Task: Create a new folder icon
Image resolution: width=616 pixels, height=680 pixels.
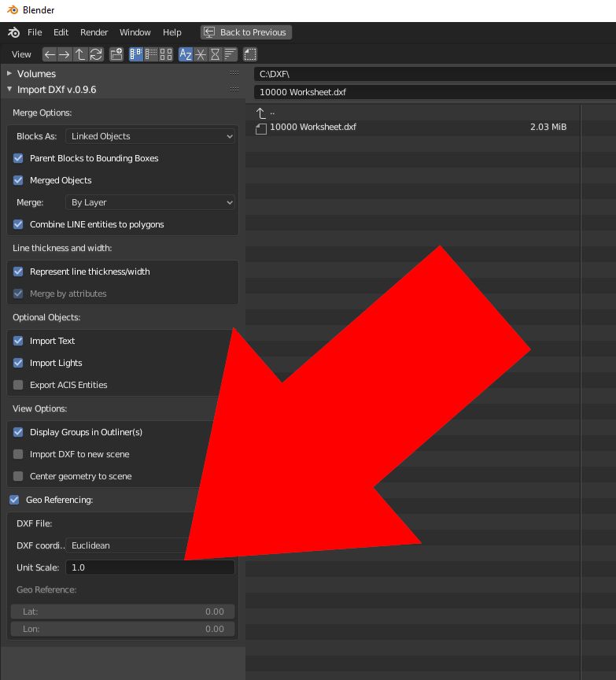Action: pyautogui.click(x=116, y=54)
